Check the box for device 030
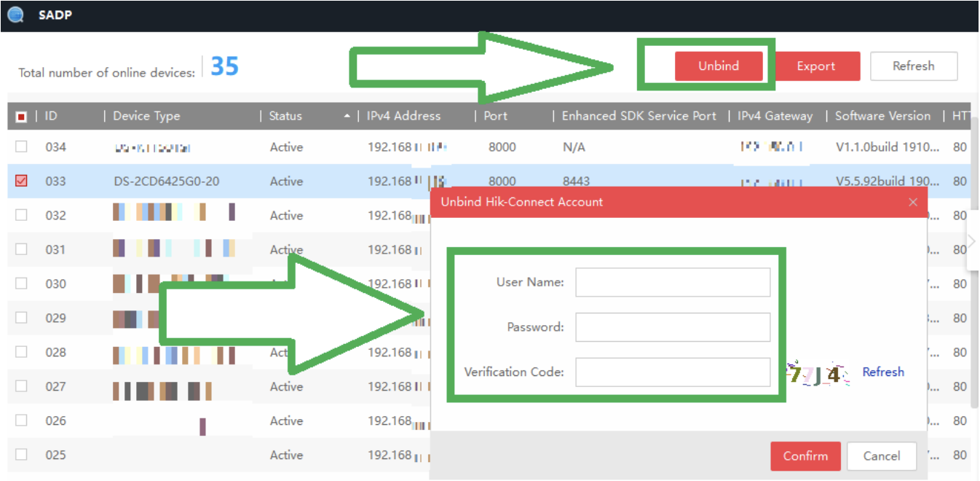This screenshot has height=481, width=980. 21,283
